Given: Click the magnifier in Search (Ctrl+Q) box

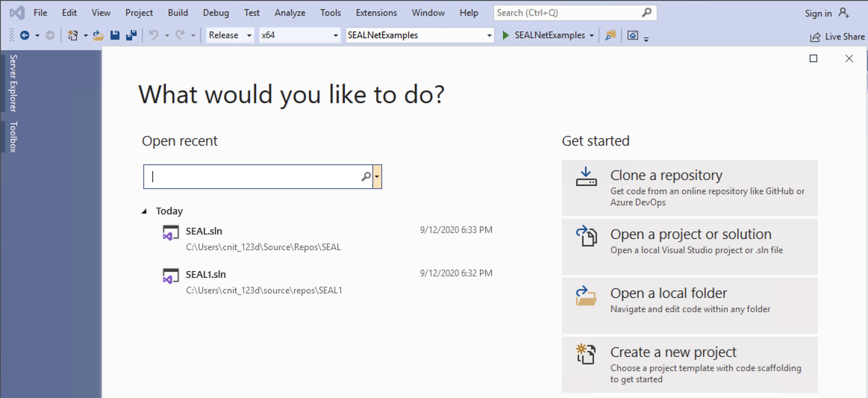Looking at the screenshot, I should pos(646,12).
